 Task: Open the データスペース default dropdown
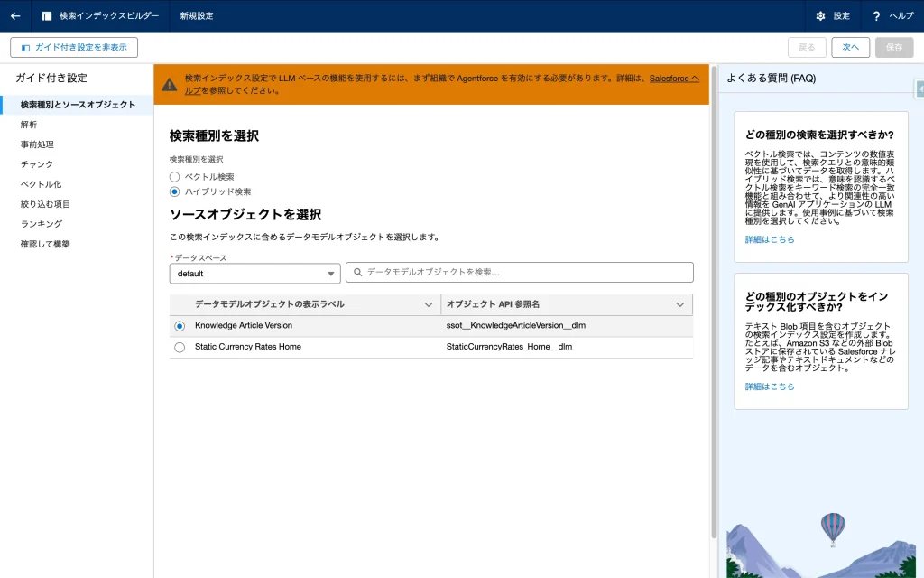[254, 273]
